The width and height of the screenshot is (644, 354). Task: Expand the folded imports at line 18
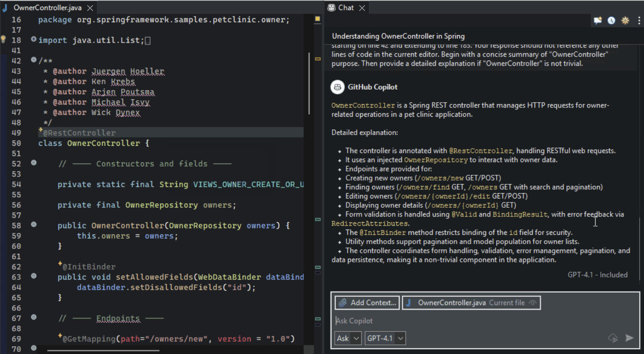(x=33, y=40)
